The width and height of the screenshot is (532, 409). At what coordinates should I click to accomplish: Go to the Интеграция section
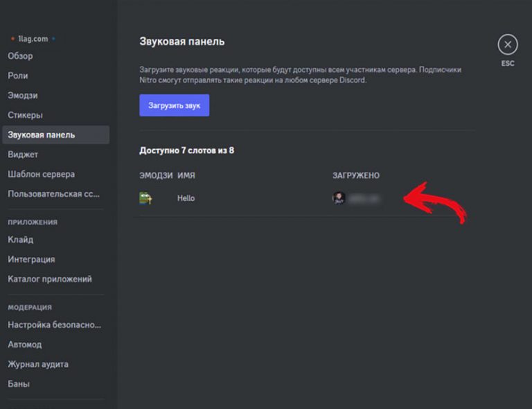coord(31,259)
